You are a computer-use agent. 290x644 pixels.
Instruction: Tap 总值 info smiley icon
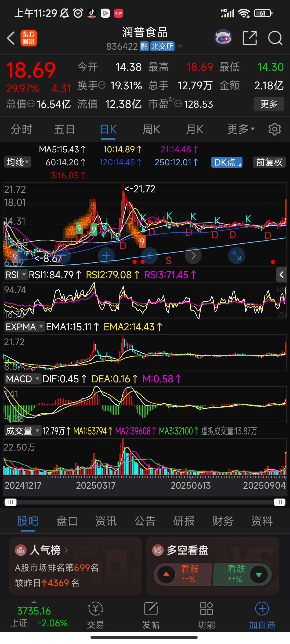coord(31,104)
